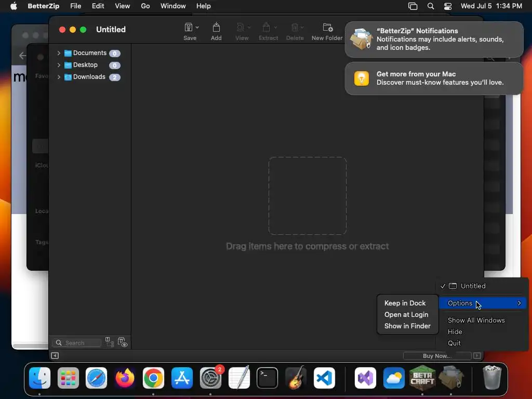Click the Buy Now... button
Viewport: 532px width, 399px height.
tap(437, 355)
